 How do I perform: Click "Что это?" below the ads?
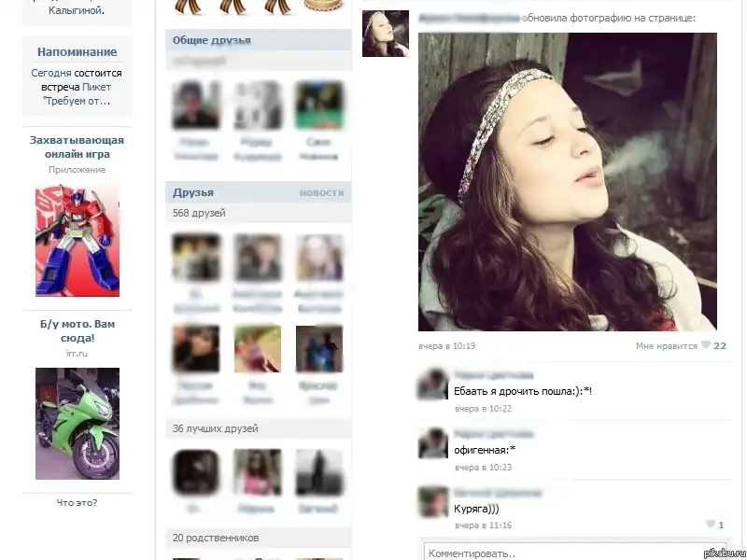[x=77, y=502]
